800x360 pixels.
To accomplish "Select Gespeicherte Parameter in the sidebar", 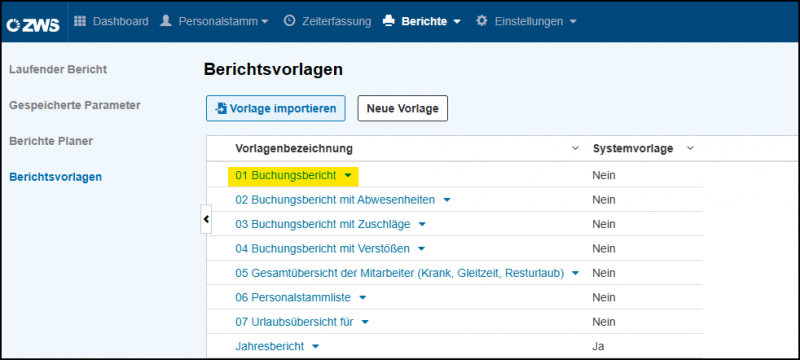I will 74,106.
